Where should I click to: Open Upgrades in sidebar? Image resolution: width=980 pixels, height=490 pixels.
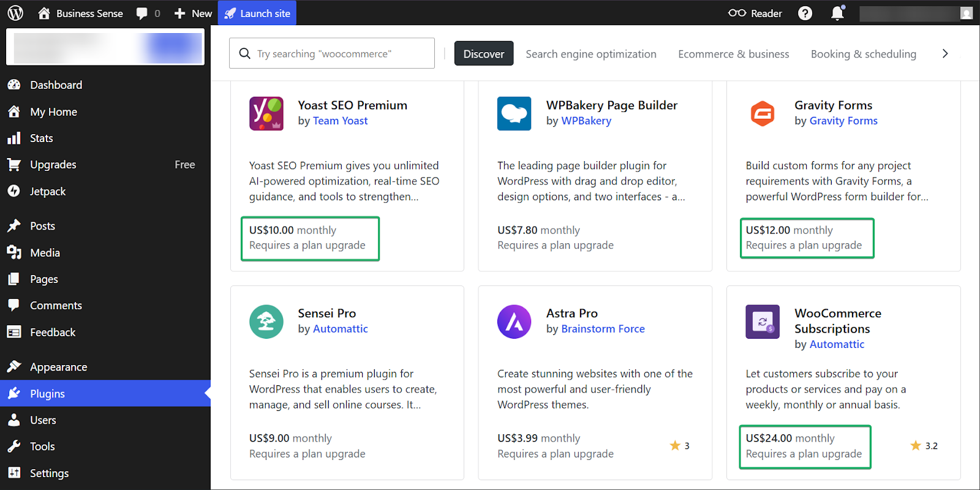pos(105,165)
